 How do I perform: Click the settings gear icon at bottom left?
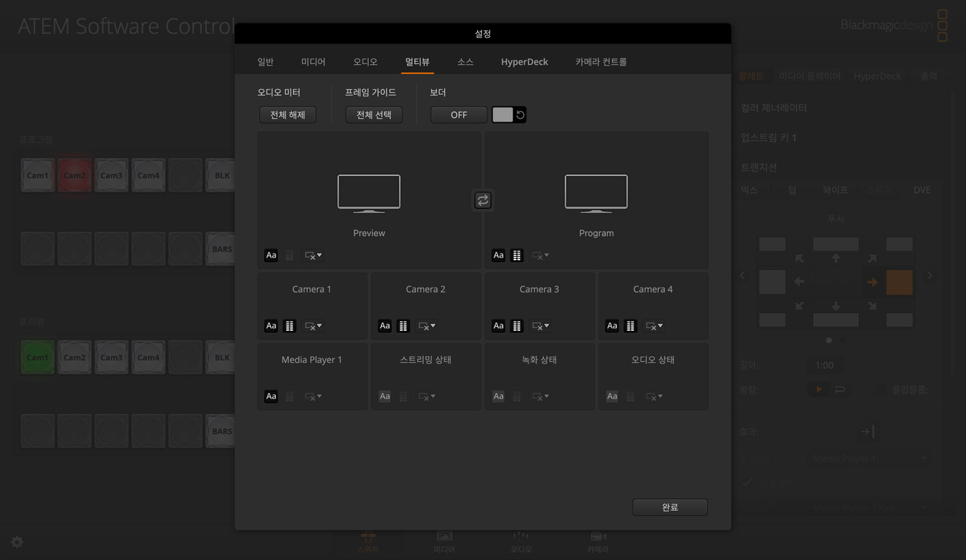coord(16,542)
